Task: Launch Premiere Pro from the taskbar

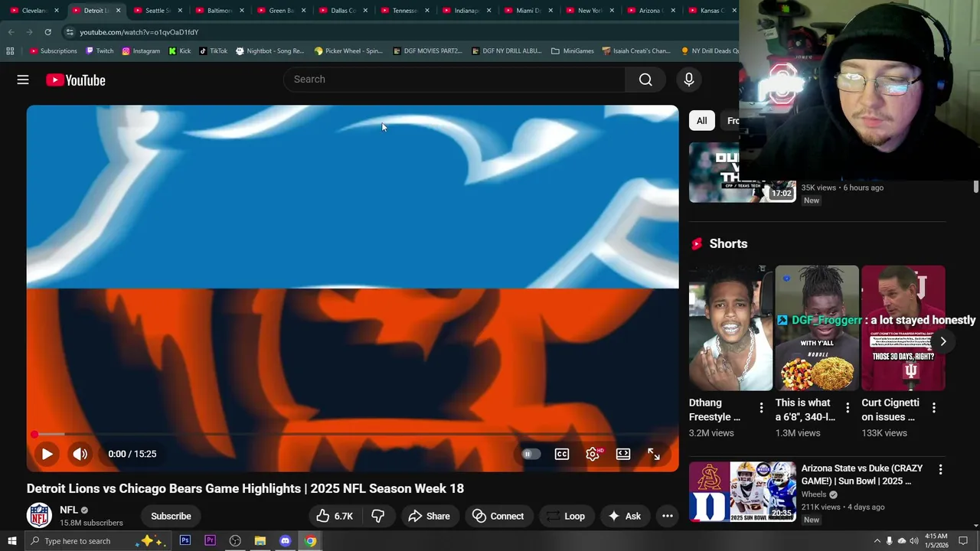Action: [x=210, y=541]
